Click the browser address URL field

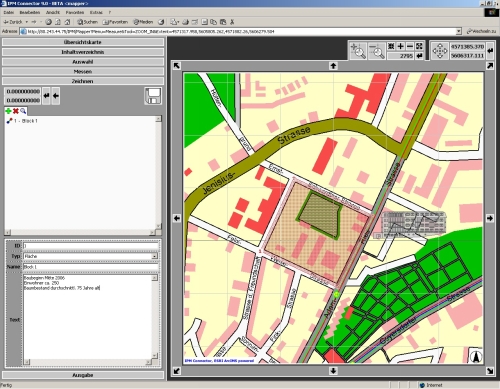[x=237, y=31]
